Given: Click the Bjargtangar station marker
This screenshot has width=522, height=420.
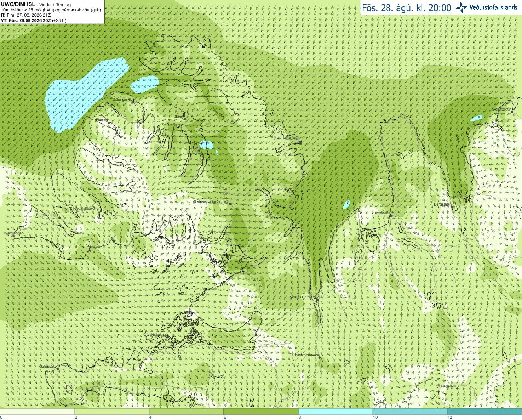Looking at the screenshot, I should tap(13, 236).
